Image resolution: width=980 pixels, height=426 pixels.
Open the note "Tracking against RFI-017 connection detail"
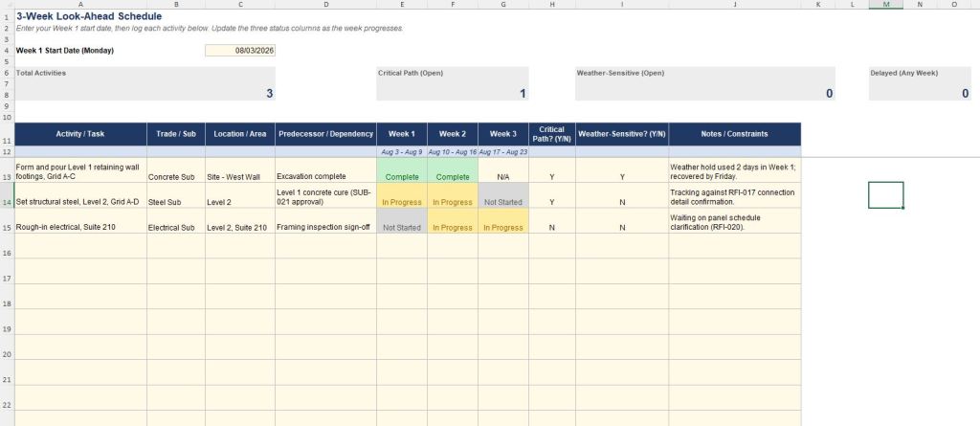(x=734, y=196)
